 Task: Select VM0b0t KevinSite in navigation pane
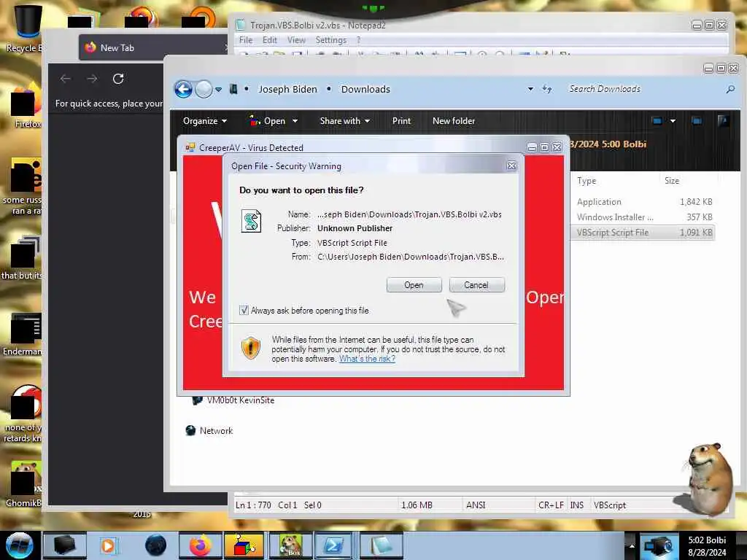233,400
